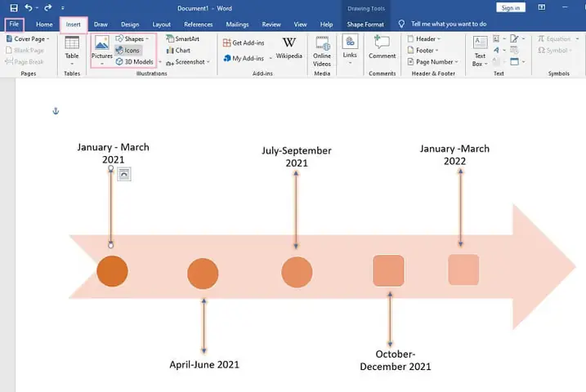Open Layout Options beside the selected line
Screen dimensions: 586x392
(x=124, y=174)
